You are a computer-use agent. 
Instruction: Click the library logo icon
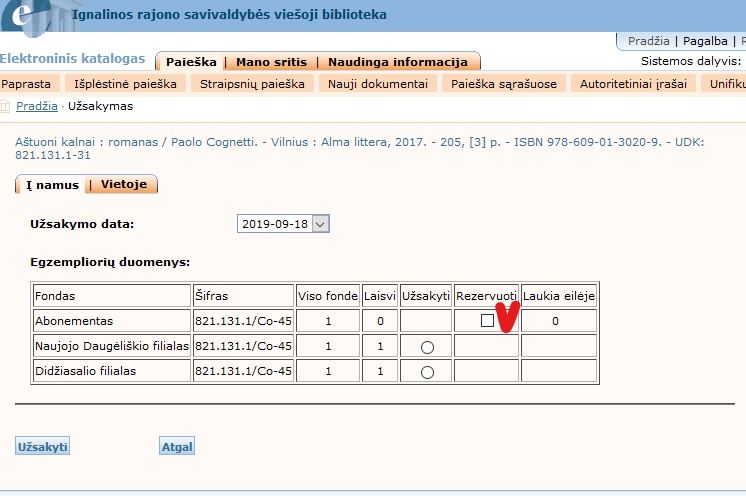(33, 16)
